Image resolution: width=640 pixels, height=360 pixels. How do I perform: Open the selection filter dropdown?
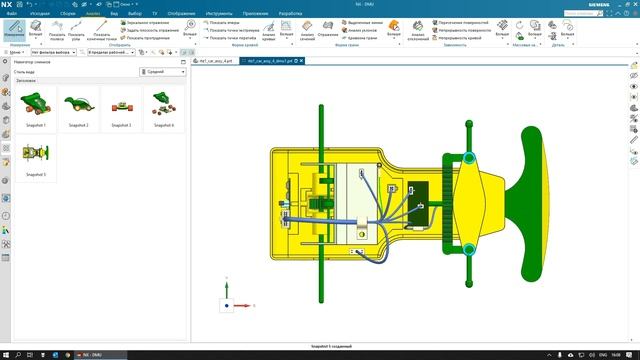(x=53, y=52)
